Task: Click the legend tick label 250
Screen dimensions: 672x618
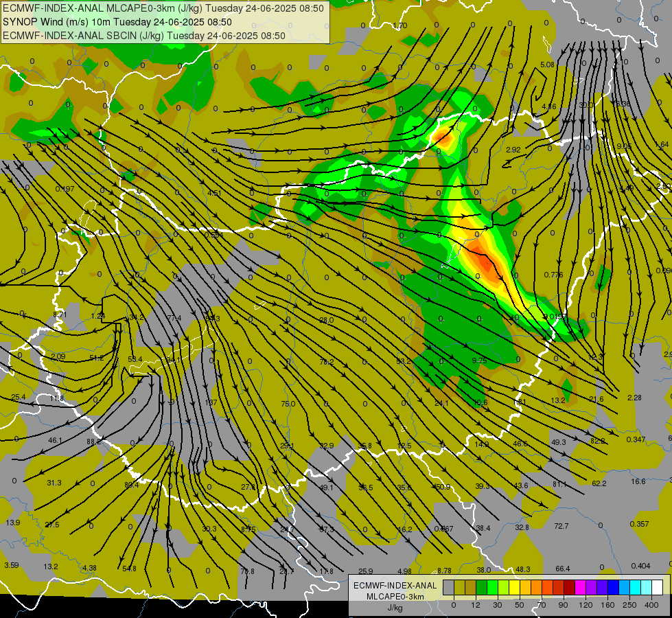Action: click(x=629, y=605)
